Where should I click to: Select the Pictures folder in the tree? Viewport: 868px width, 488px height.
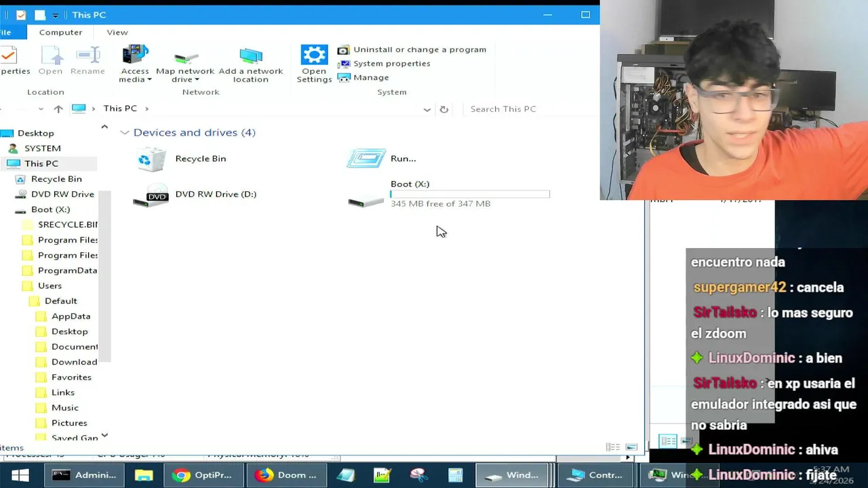[69, 423]
